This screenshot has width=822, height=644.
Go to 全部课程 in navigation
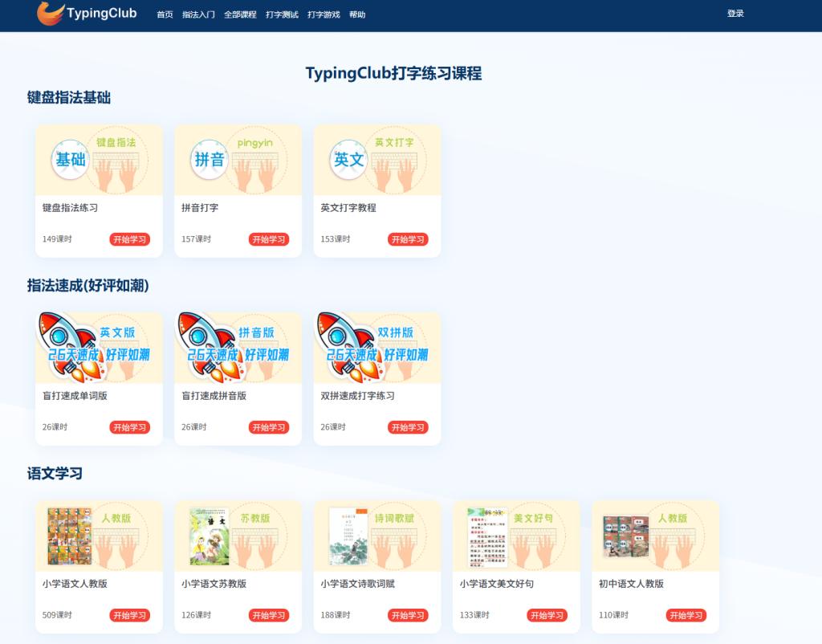(240, 14)
